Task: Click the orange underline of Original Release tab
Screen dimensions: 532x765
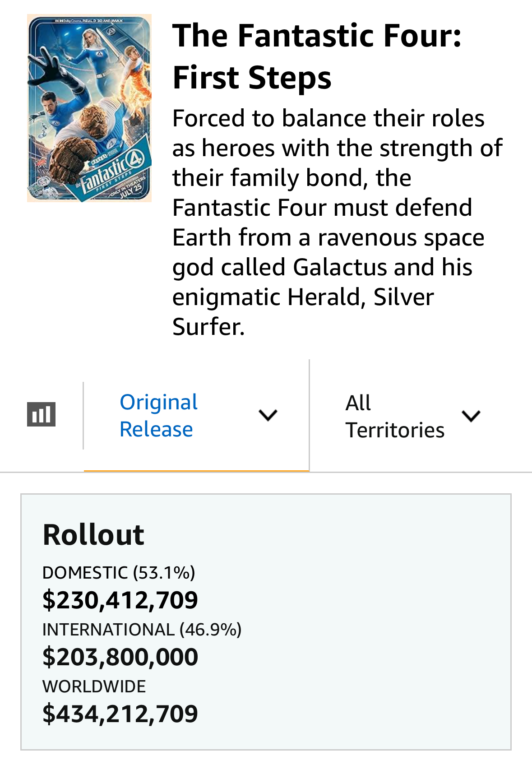Action: (196, 471)
